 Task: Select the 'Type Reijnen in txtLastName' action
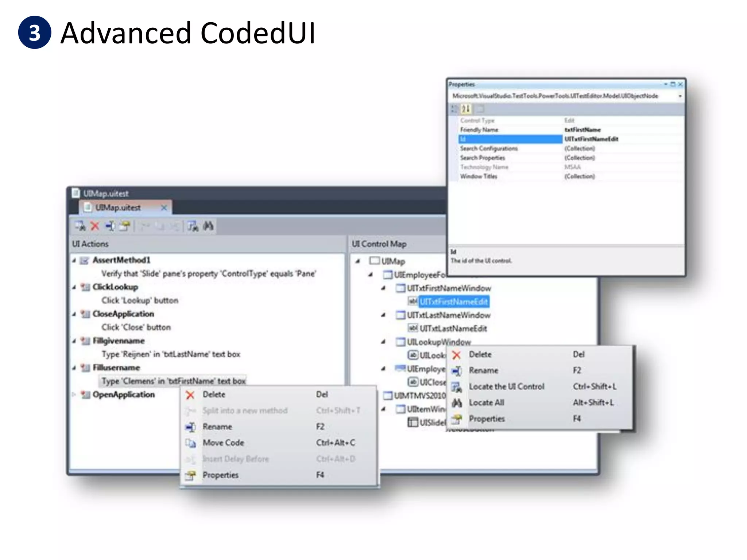tap(171, 354)
